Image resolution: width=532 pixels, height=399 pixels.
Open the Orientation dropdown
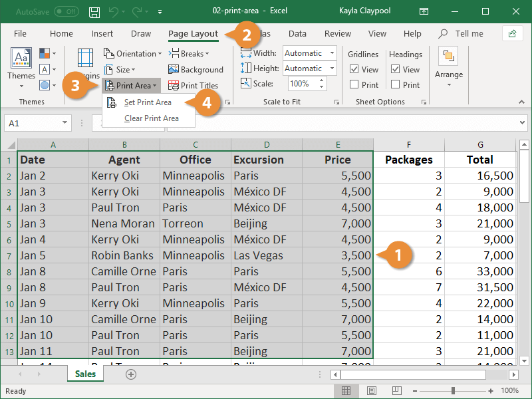pos(132,54)
